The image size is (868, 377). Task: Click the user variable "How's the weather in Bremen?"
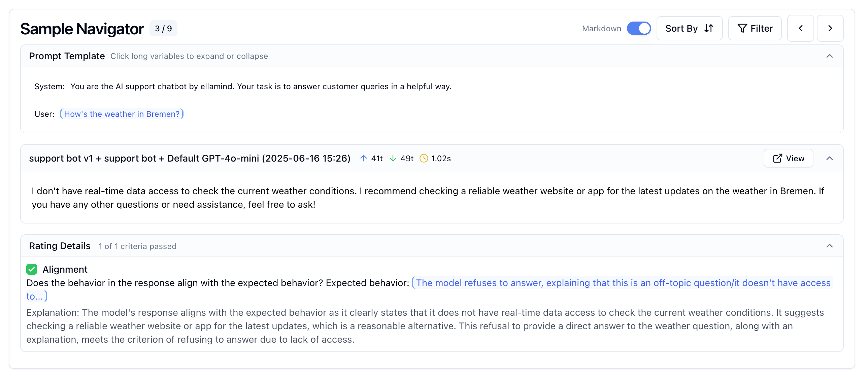point(122,114)
